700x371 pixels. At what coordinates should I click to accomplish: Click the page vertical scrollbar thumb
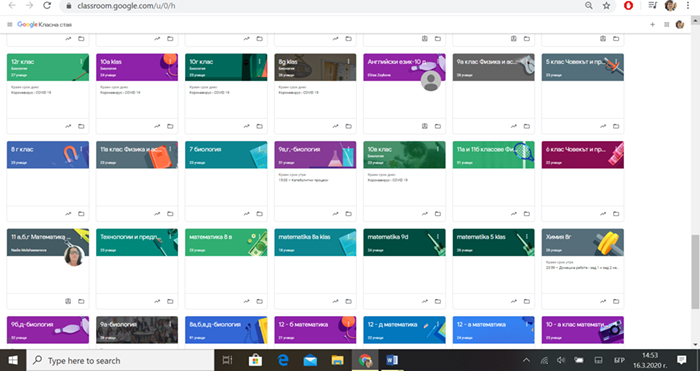[x=695, y=271]
